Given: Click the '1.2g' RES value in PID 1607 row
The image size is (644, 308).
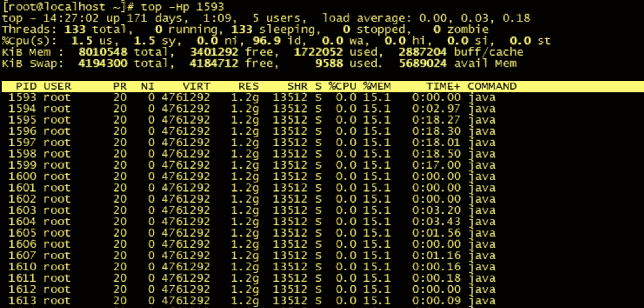Looking at the screenshot, I should point(245,256).
